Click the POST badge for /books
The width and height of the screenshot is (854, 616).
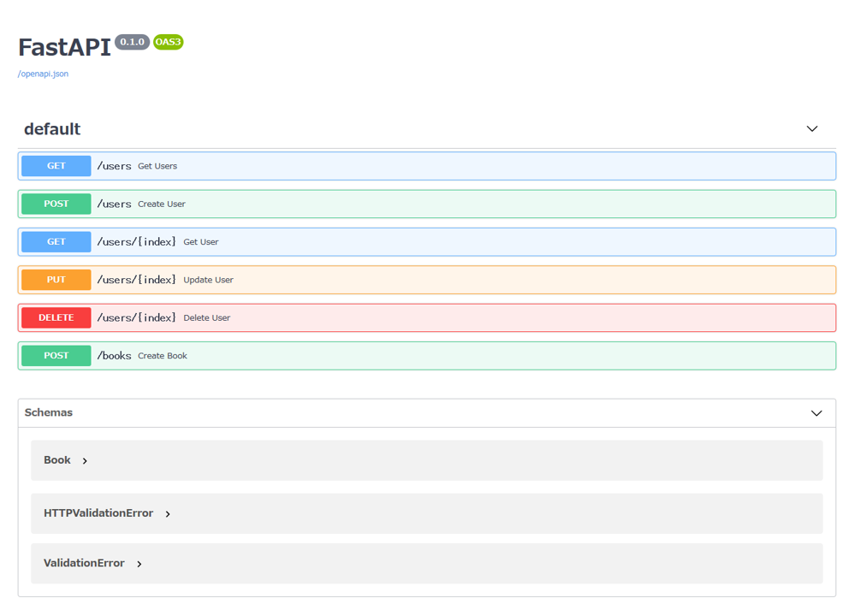56,356
